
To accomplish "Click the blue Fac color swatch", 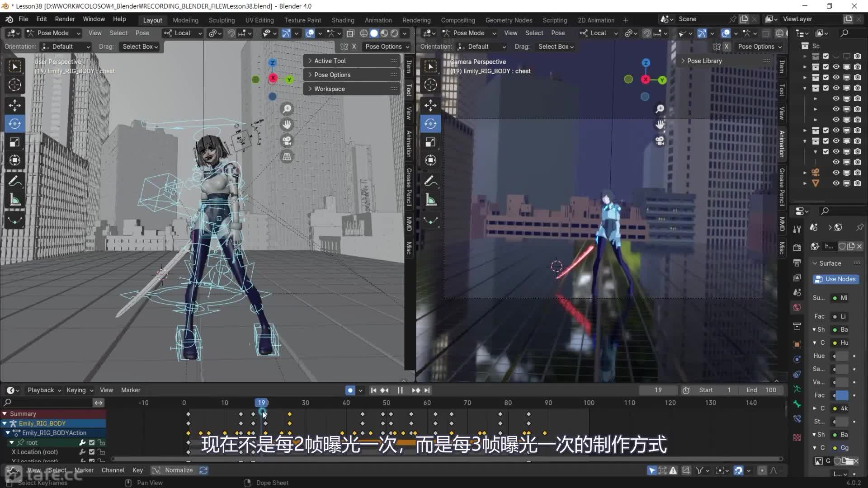I will (x=842, y=395).
